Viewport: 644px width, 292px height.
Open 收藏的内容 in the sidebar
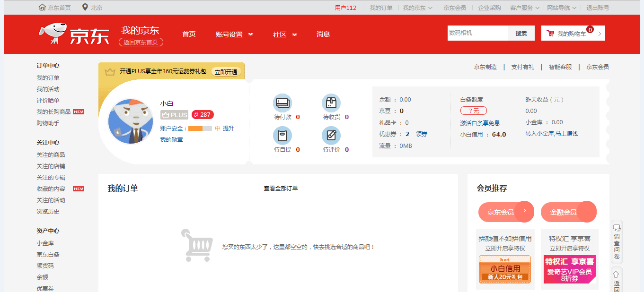point(51,189)
